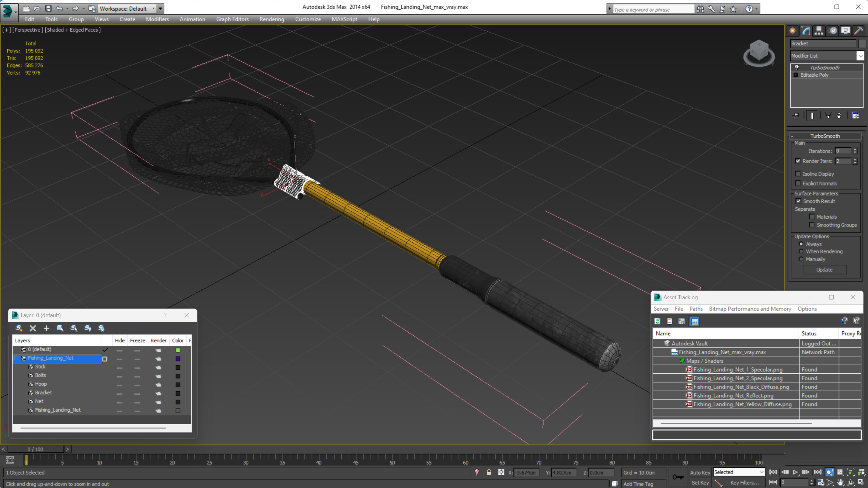Click the Configure Modifier Sets icon
The height and width of the screenshot is (488, 868).
tap(855, 116)
